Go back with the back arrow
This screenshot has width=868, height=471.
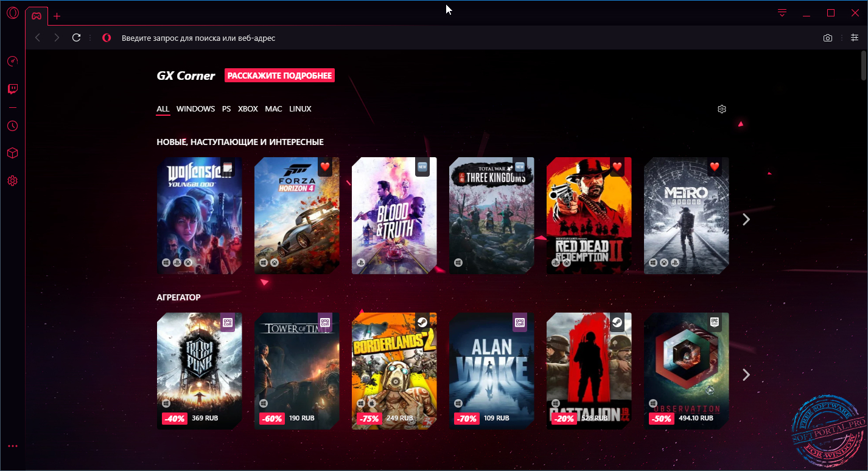(38, 38)
